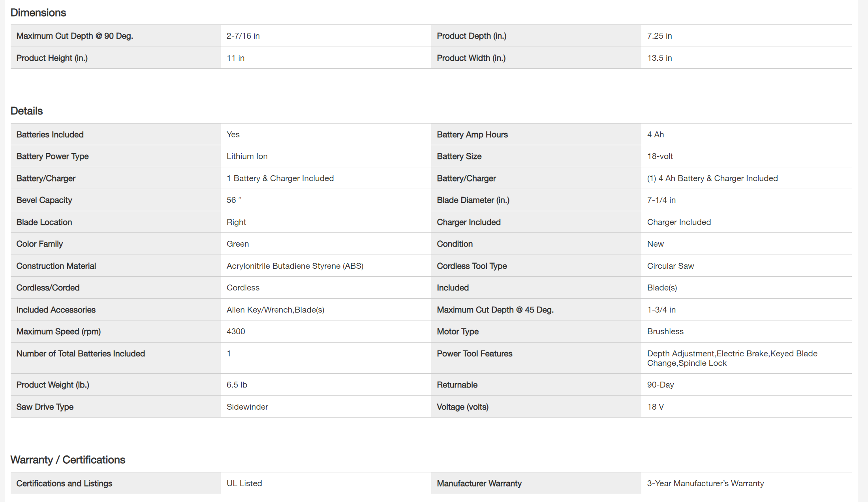Image resolution: width=868 pixels, height=502 pixels.
Task: Click the 3-Year Manufacturer's Warranty value
Action: [705, 483]
